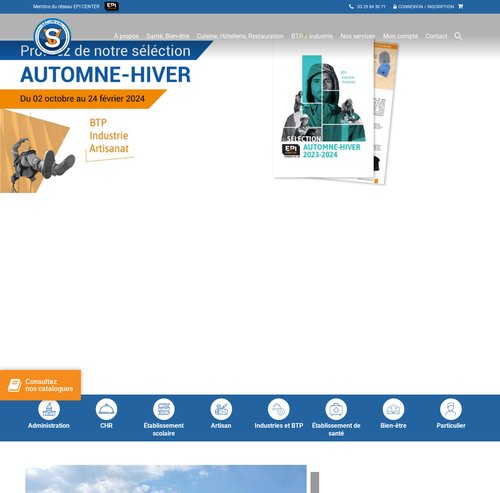
Task: Open the Automne-Hiver 2023-2024 catalogue cover
Action: click(323, 110)
